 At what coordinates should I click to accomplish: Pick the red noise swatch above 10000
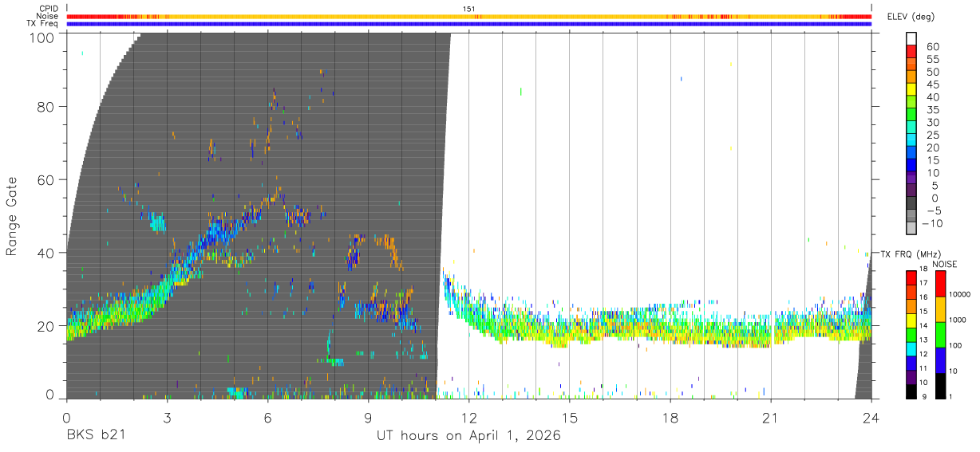(940, 284)
